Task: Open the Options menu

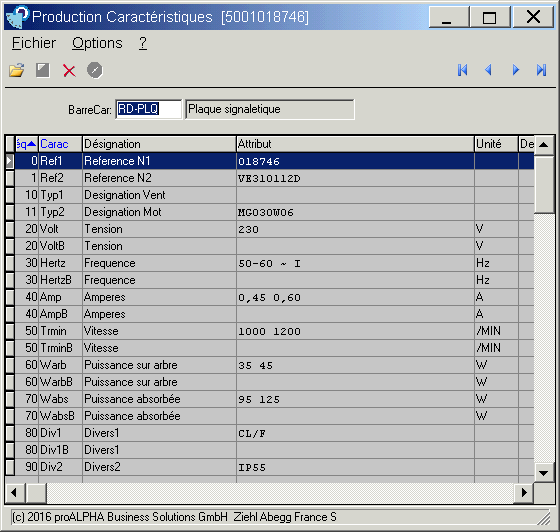Action: (97, 43)
